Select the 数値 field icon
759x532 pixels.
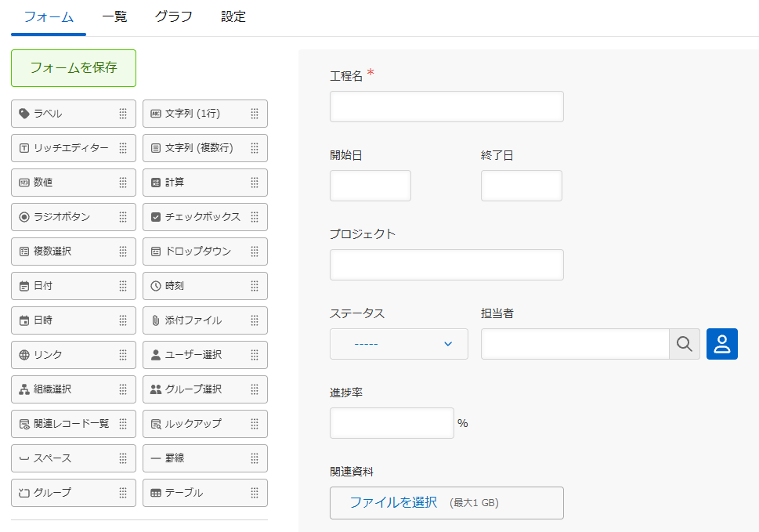(x=23, y=183)
